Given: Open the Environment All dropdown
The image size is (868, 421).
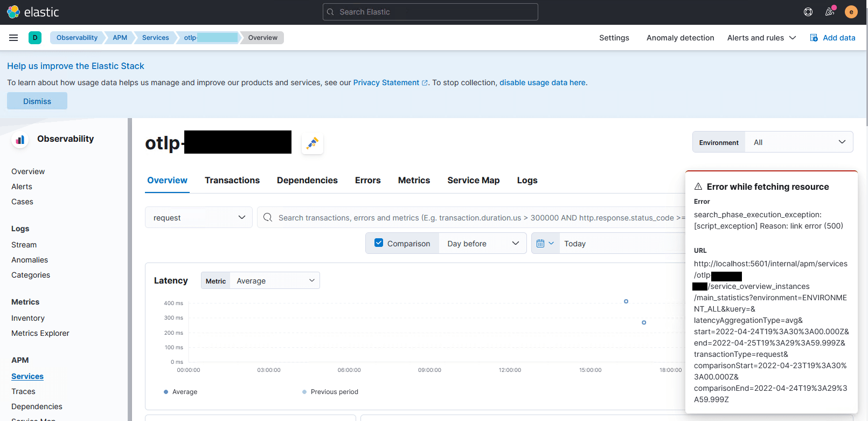Looking at the screenshot, I should tap(799, 142).
